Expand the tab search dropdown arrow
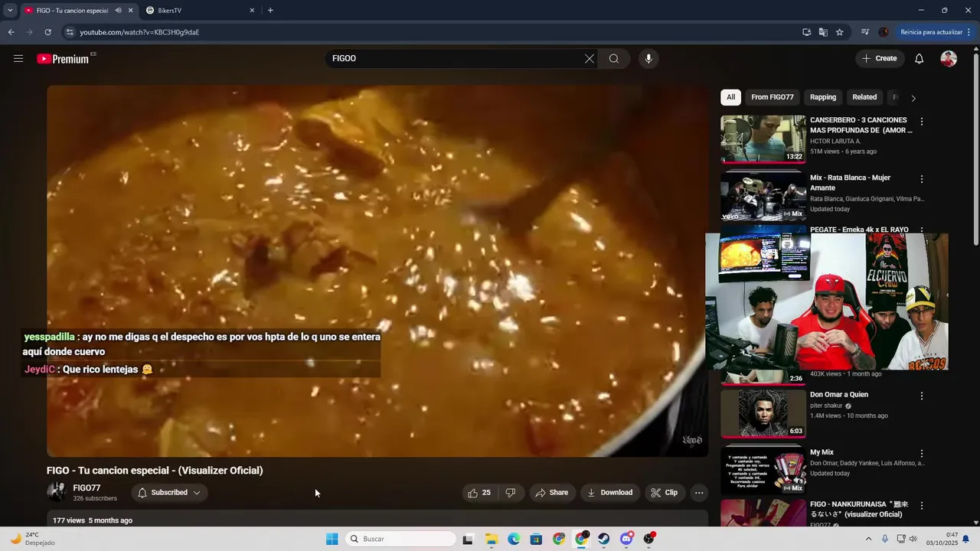Screen dimensions: 980x551 10,10
